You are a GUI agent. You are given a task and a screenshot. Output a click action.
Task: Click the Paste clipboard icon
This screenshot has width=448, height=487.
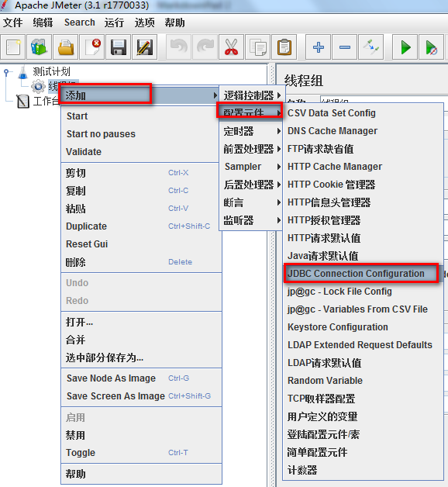(284, 47)
